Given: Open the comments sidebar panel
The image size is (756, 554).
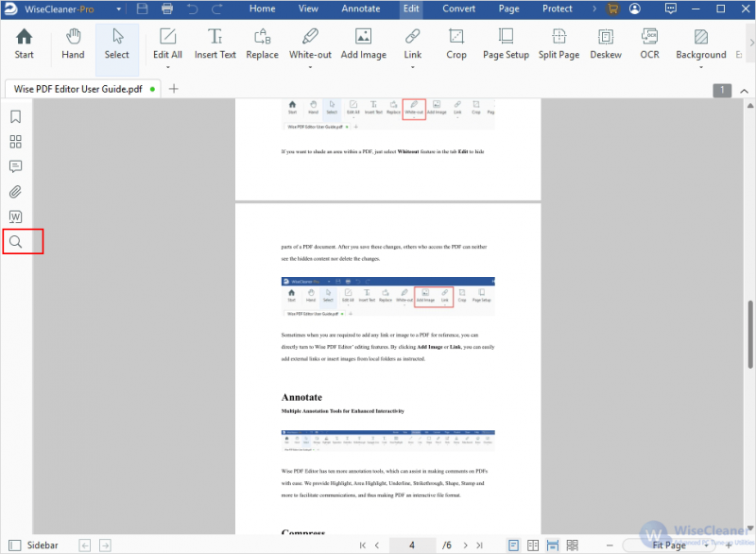Looking at the screenshot, I should [15, 166].
